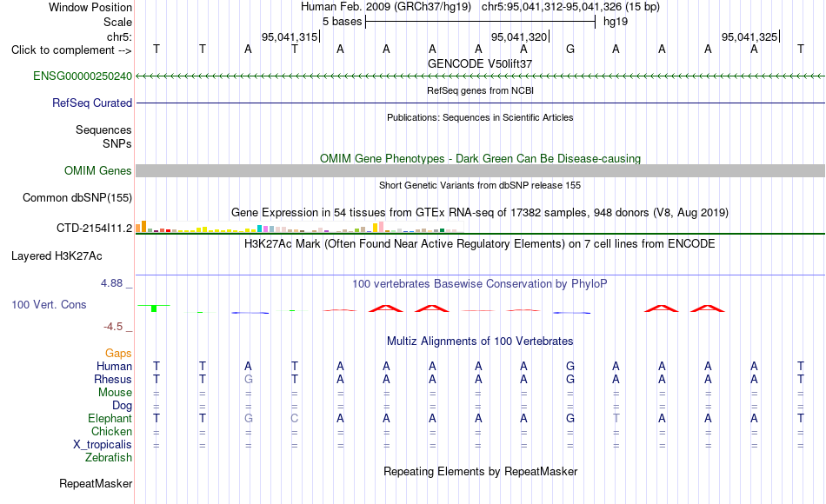Click the Window Position label
This screenshot has height=504, width=826.
coord(90,7)
